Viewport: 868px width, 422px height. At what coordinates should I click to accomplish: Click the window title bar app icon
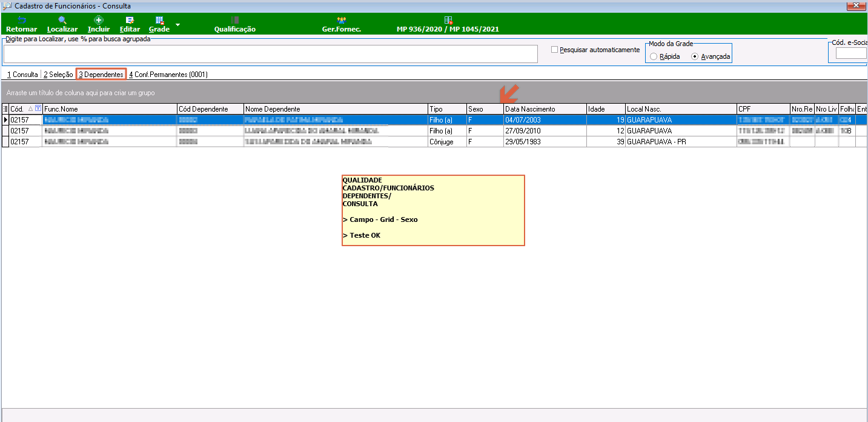[7, 5]
